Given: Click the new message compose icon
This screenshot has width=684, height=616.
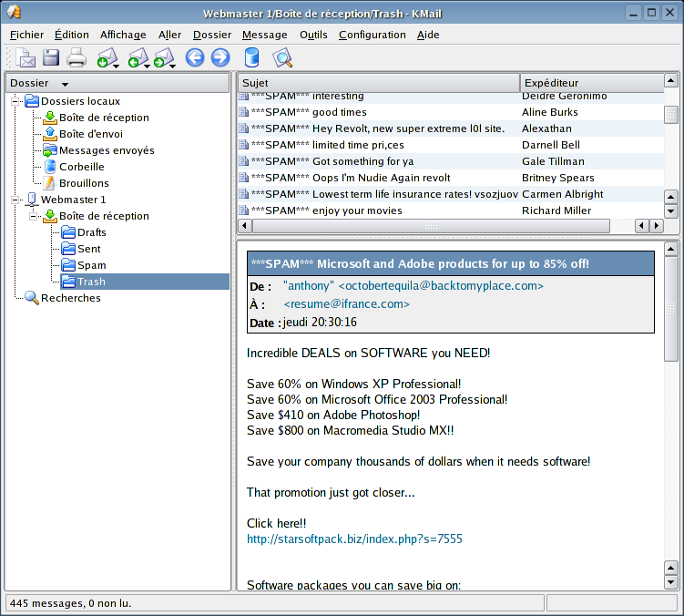Looking at the screenshot, I should [x=26, y=59].
